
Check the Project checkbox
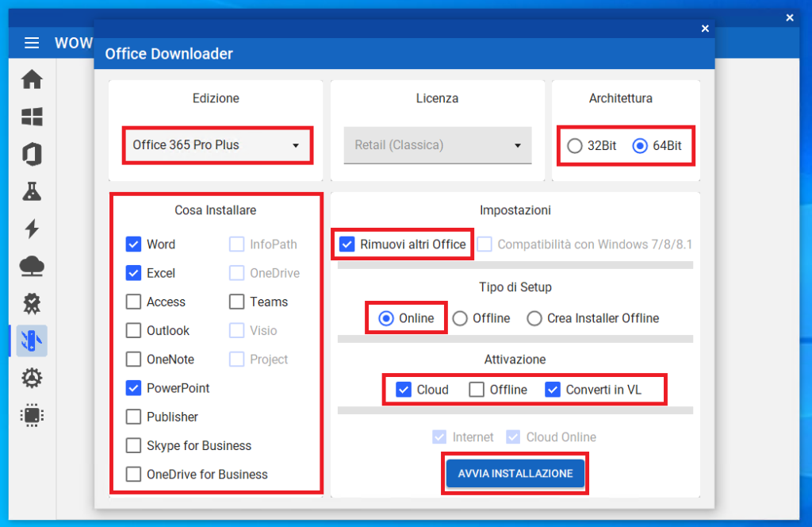coord(236,359)
